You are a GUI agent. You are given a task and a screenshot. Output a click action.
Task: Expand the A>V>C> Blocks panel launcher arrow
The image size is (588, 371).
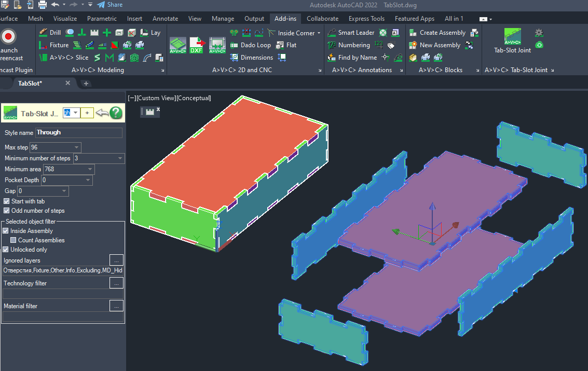(477, 70)
